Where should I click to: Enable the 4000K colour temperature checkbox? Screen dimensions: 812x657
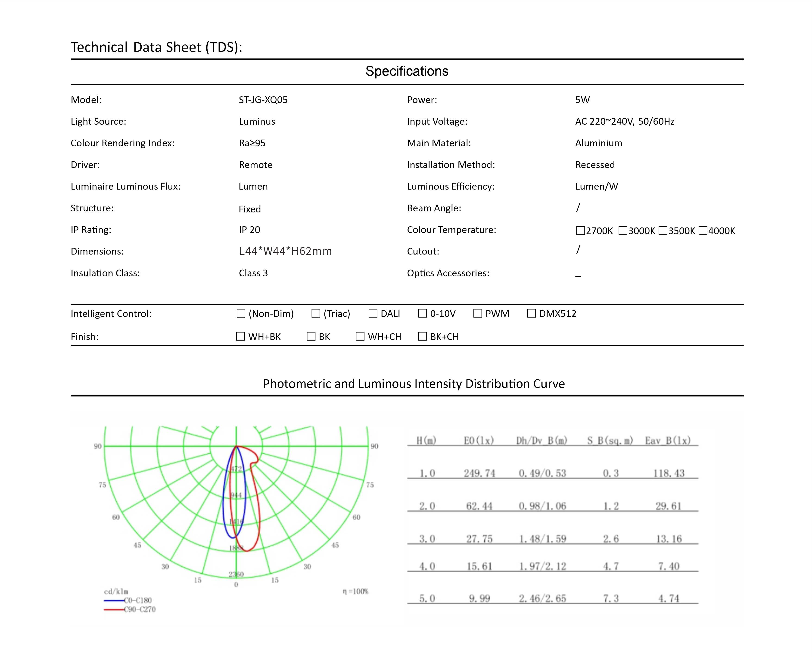703,230
